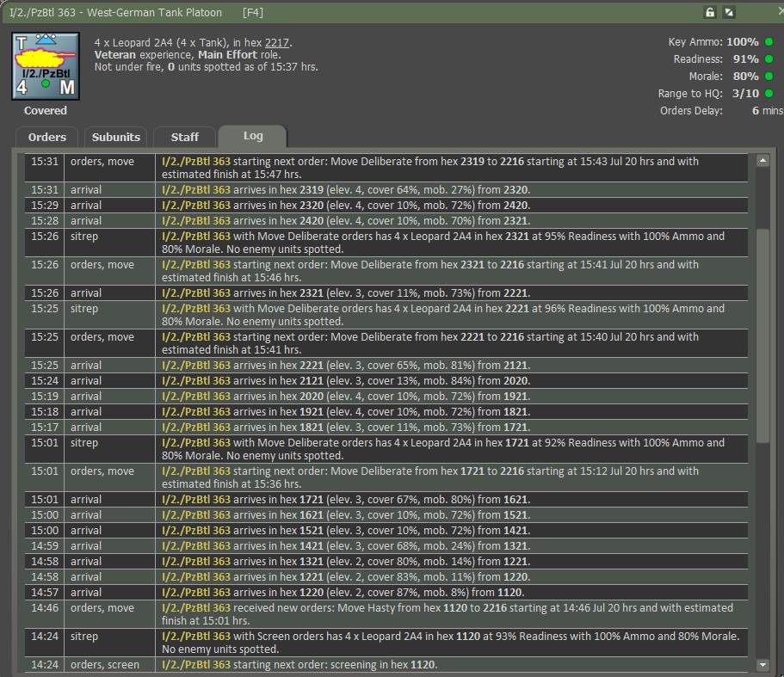
Task: Select log entry moving from hex 2321 to 2216
Action: [386, 271]
